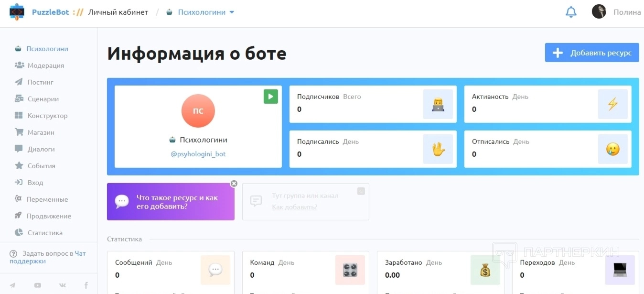This screenshot has width=644, height=294.
Task: Toggle the green bot play button
Action: coord(270,97)
